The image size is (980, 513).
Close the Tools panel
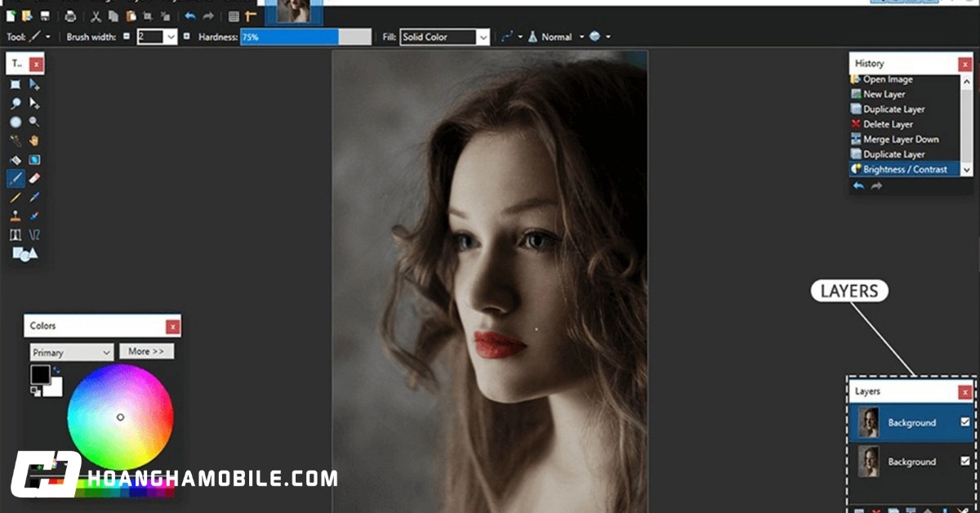click(36, 64)
